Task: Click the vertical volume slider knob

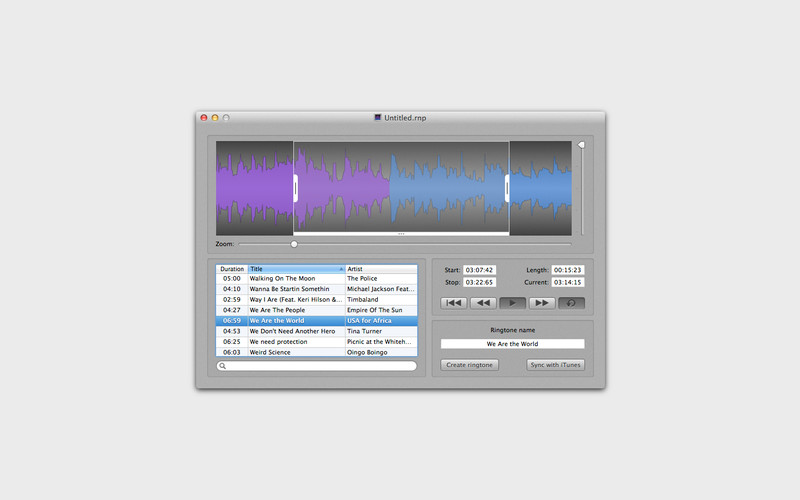Action: pos(581,145)
